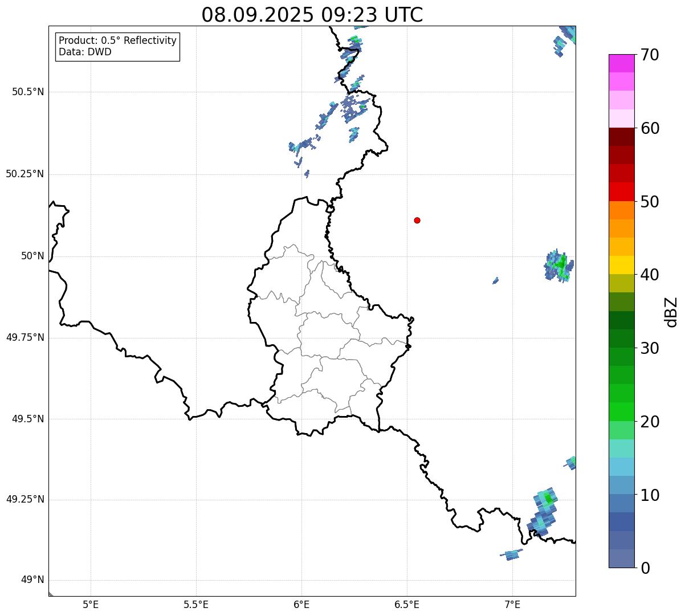Click the 7°E longitude label
The width and height of the screenshot is (685, 616).
pos(512,605)
